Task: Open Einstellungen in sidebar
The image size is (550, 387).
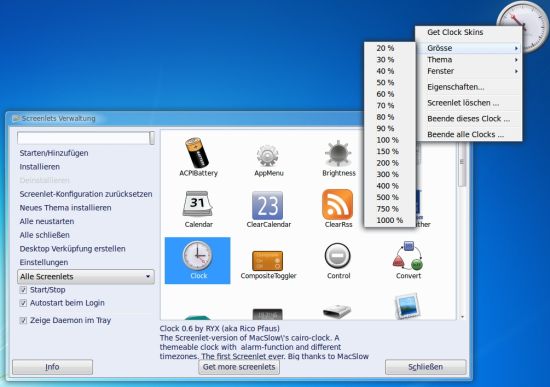Action: [x=44, y=262]
